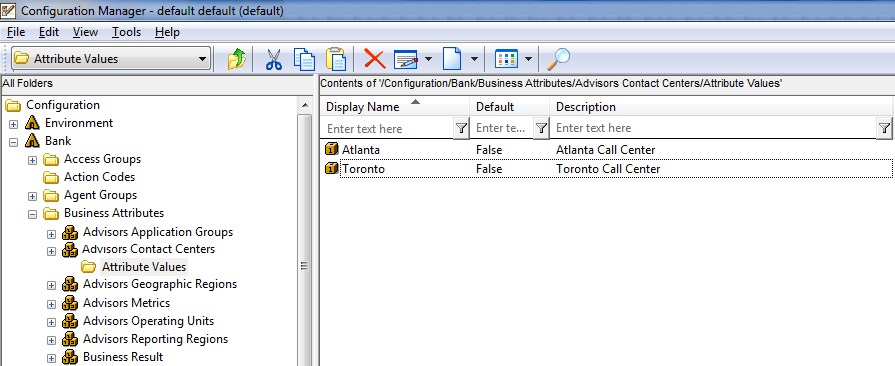Open the Edit menu

coord(49,32)
